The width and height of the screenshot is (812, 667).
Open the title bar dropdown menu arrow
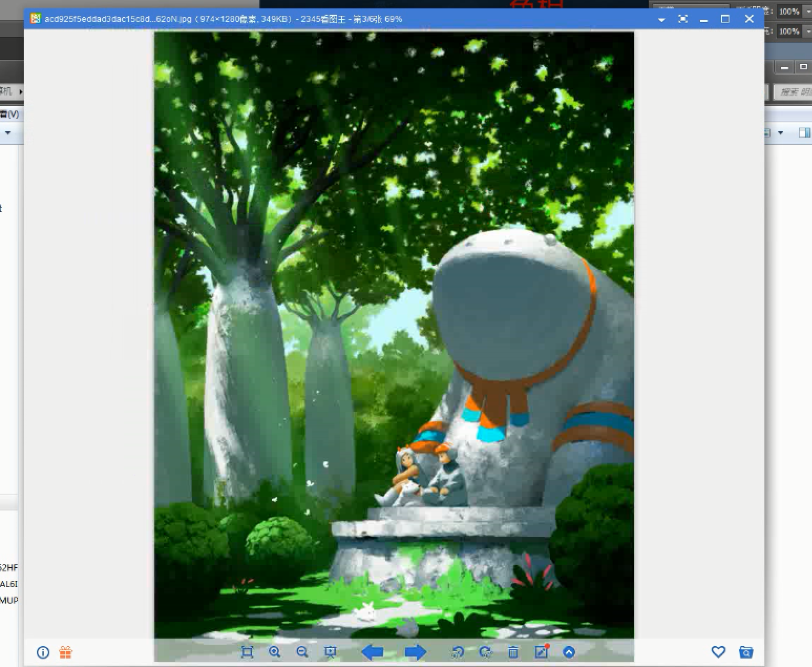coord(661,19)
